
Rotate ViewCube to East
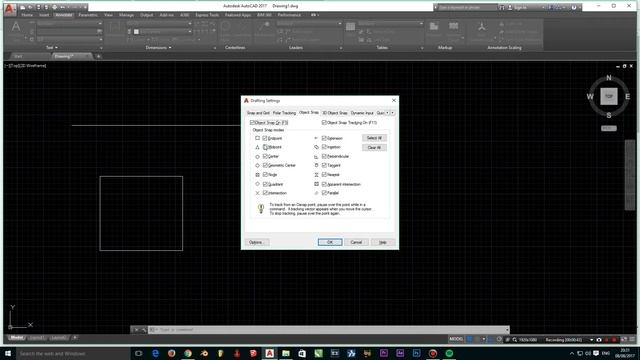coord(627,97)
